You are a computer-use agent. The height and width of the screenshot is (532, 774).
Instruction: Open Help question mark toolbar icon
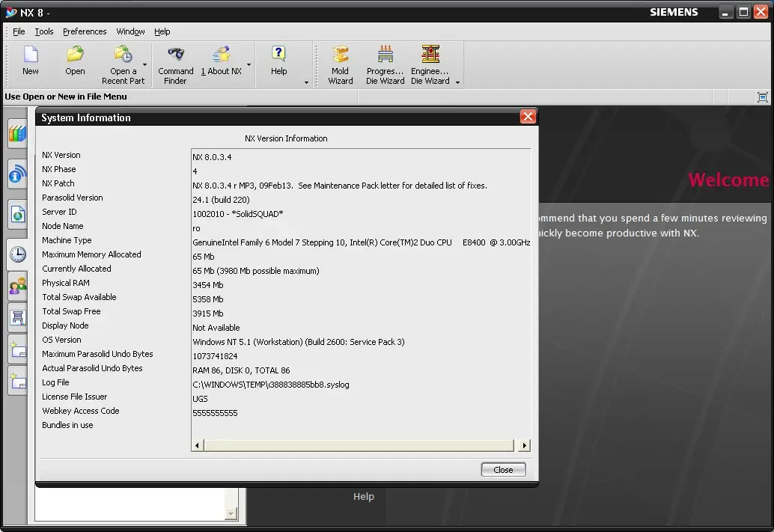pyautogui.click(x=278, y=55)
